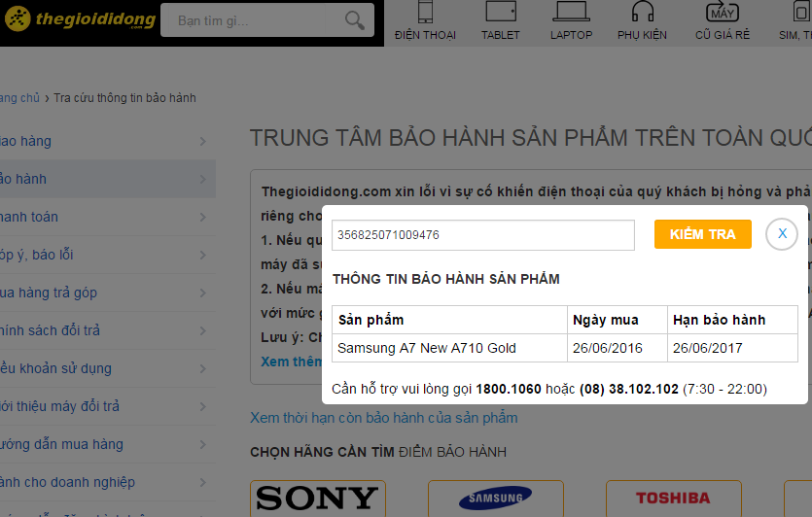This screenshot has height=517, width=812.
Task: Select the Toshiba brand logo
Action: click(673, 499)
